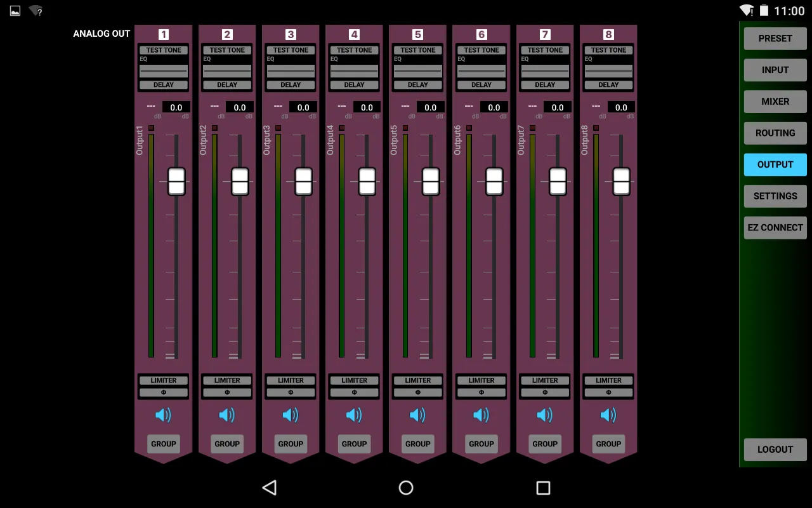
Task: Select the 0.0 dB value on channel 1
Action: (x=176, y=107)
